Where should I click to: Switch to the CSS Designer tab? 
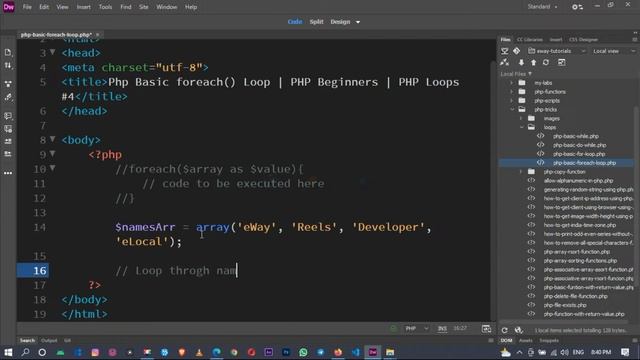click(x=583, y=40)
